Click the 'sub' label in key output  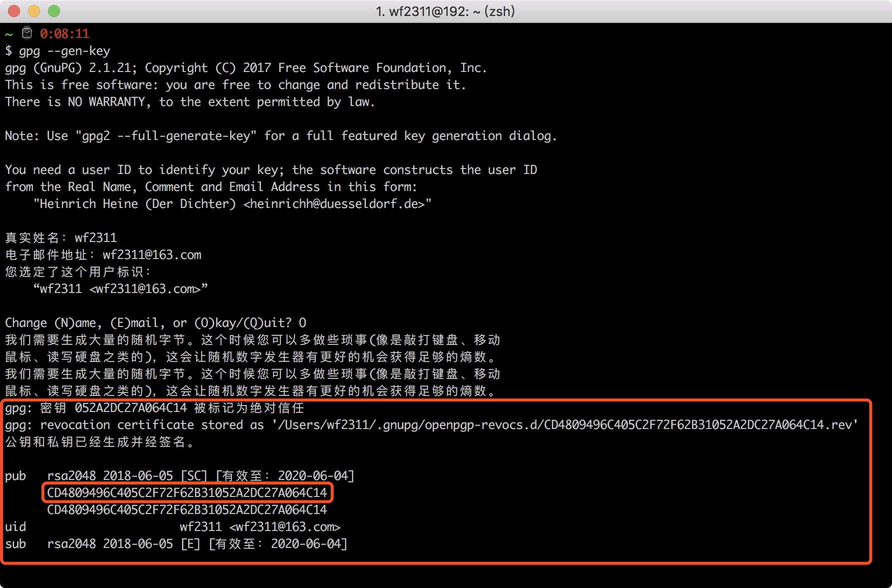click(x=15, y=544)
